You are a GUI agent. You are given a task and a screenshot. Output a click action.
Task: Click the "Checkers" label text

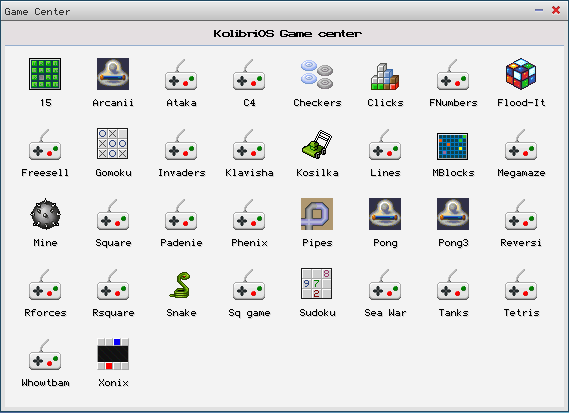pos(317,103)
